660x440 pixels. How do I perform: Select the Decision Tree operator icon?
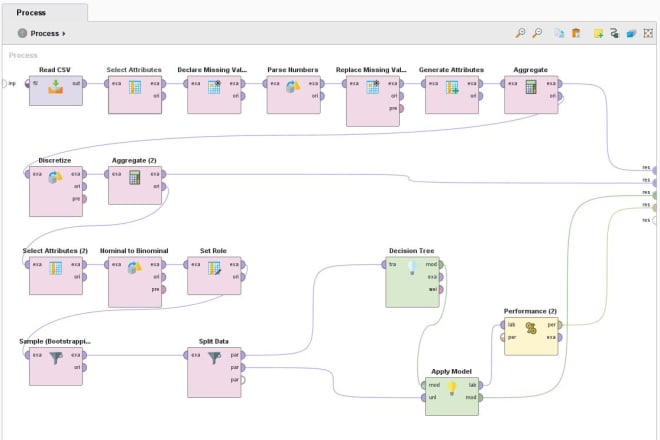414,268
